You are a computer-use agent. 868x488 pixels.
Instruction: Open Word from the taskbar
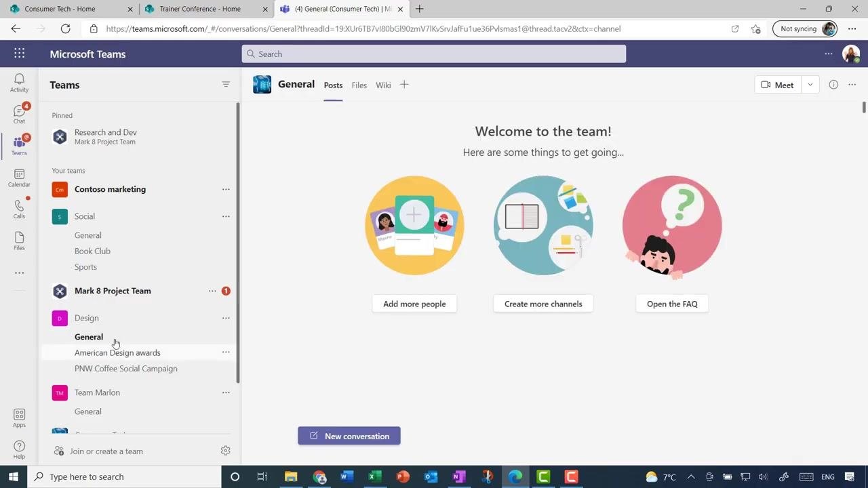tap(347, 476)
